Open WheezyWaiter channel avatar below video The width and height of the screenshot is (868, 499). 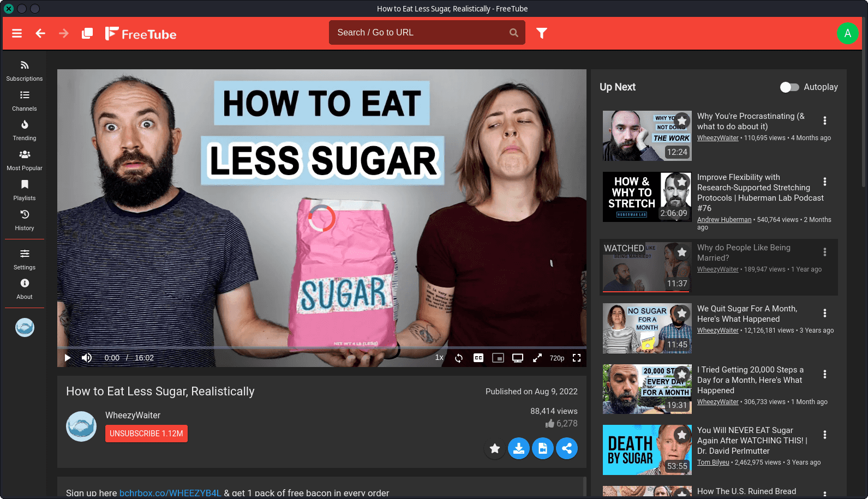81,426
